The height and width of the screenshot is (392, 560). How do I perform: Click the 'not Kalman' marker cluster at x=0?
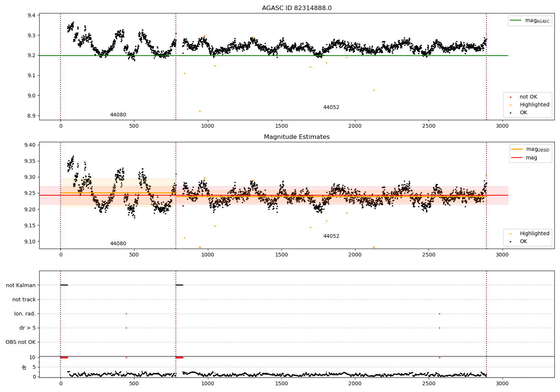click(x=64, y=285)
